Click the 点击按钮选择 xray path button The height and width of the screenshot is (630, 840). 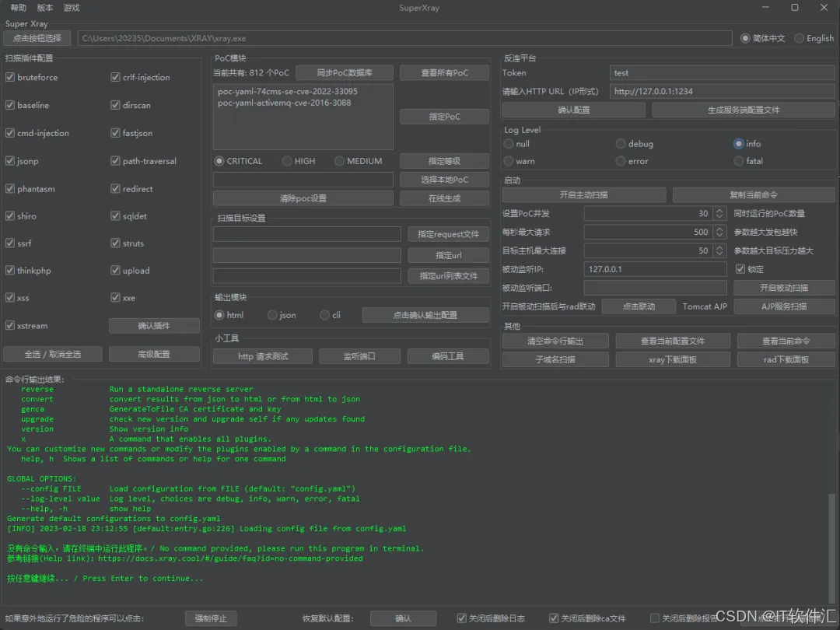click(x=37, y=38)
